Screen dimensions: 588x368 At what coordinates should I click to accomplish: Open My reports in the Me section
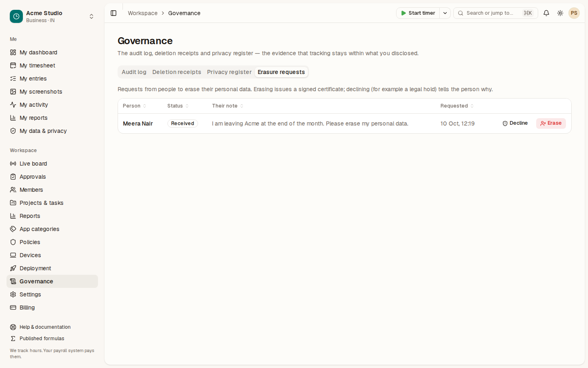pyautogui.click(x=52, y=118)
